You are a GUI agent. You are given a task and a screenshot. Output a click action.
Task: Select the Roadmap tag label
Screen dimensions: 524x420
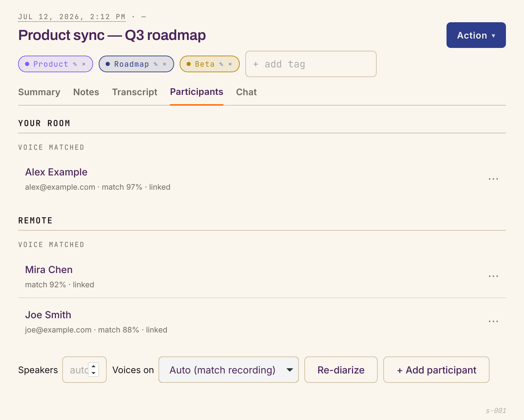tap(132, 64)
